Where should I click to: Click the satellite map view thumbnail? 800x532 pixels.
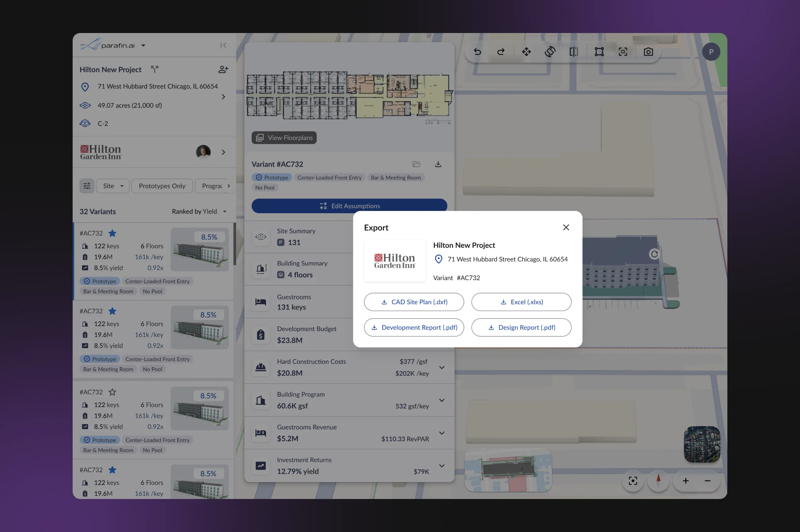point(702,444)
